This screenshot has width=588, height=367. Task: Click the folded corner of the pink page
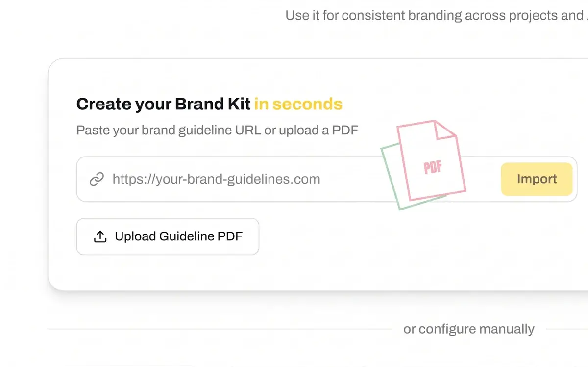[x=445, y=130]
